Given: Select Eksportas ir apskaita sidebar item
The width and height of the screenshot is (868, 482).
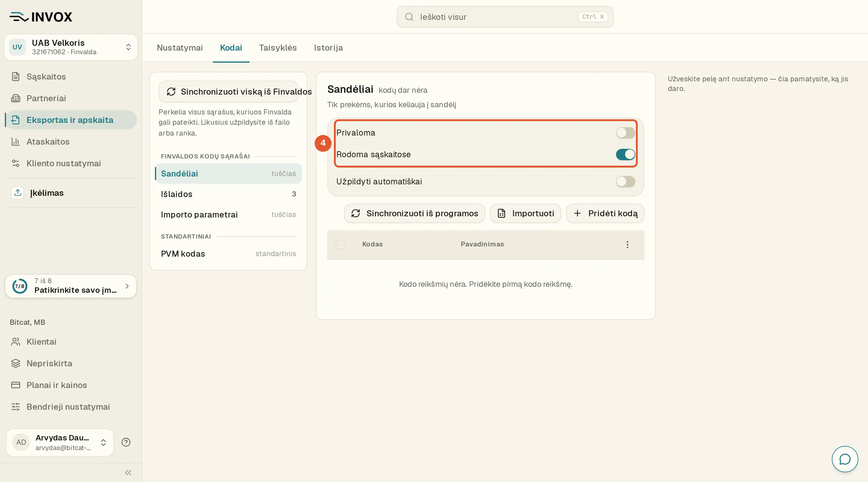Looking at the screenshot, I should [x=71, y=120].
